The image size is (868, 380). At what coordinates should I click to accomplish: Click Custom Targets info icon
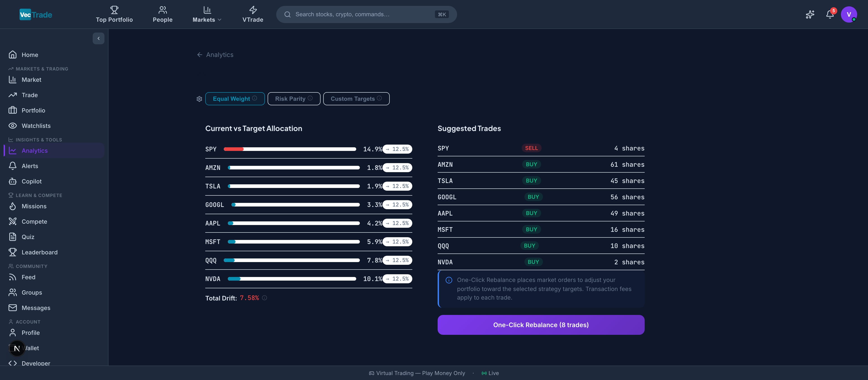[379, 98]
